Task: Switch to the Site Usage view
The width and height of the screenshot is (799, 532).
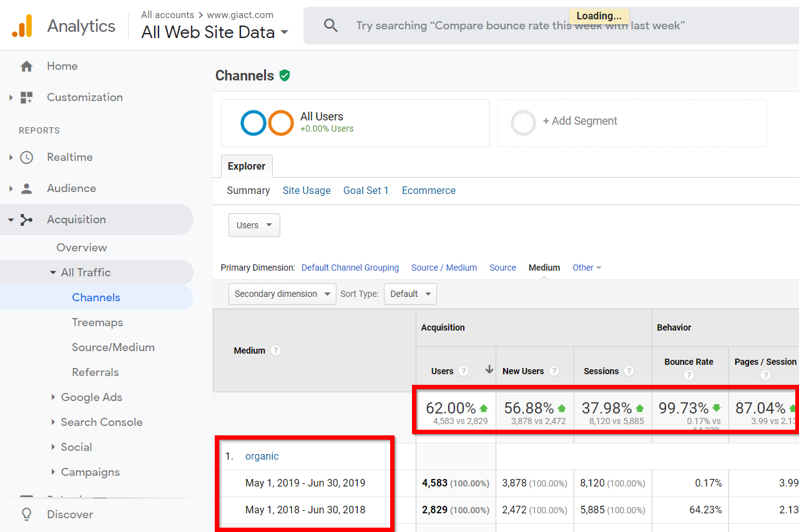Action: point(306,191)
